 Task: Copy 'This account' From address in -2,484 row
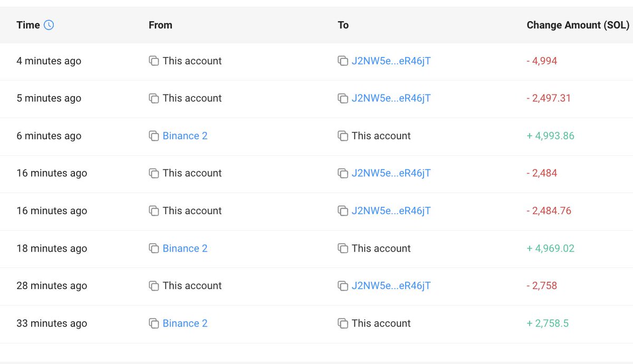click(x=154, y=174)
